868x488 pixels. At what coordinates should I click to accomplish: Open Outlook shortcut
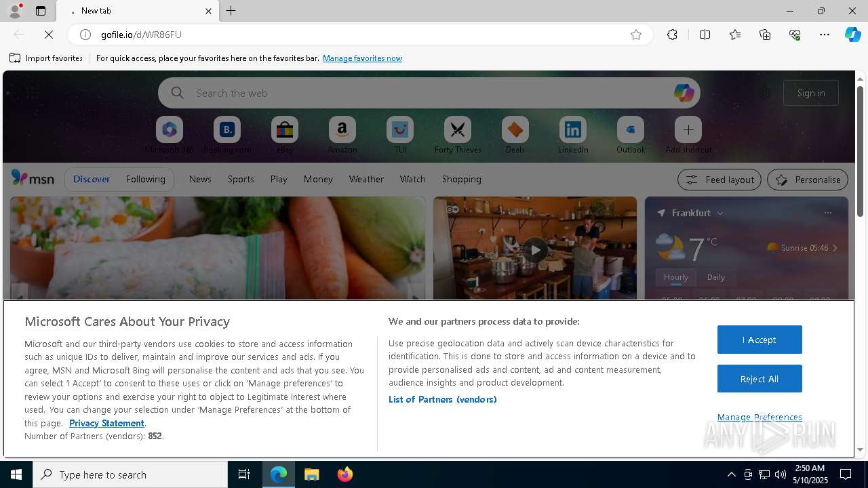click(631, 135)
